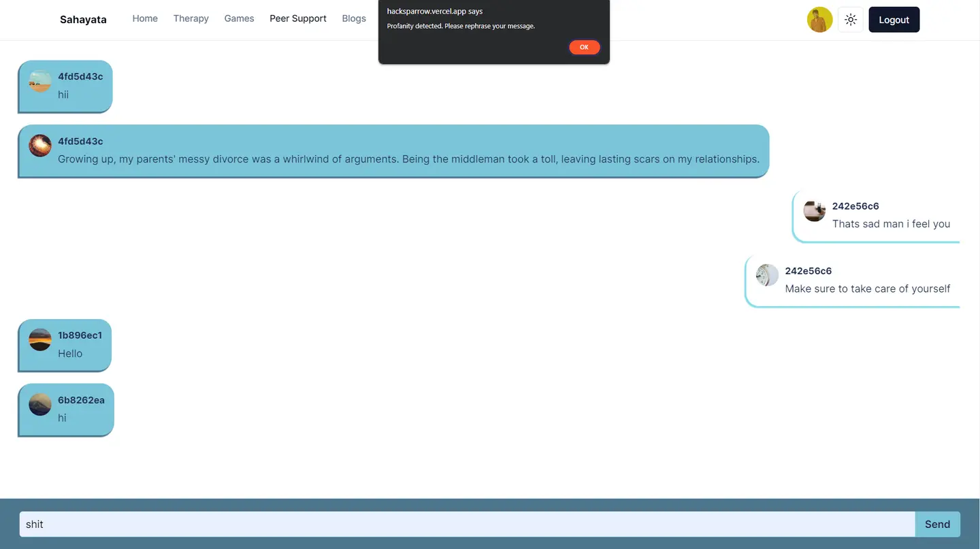Click username 6b8262ea

[81, 400]
